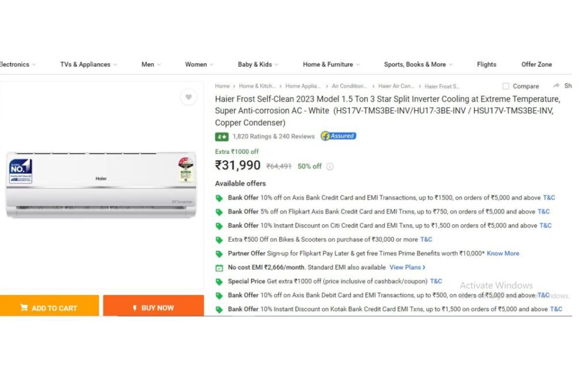Go to Haier Air Con.. breadcrumb
This screenshot has width=588, height=392.
[396, 86]
